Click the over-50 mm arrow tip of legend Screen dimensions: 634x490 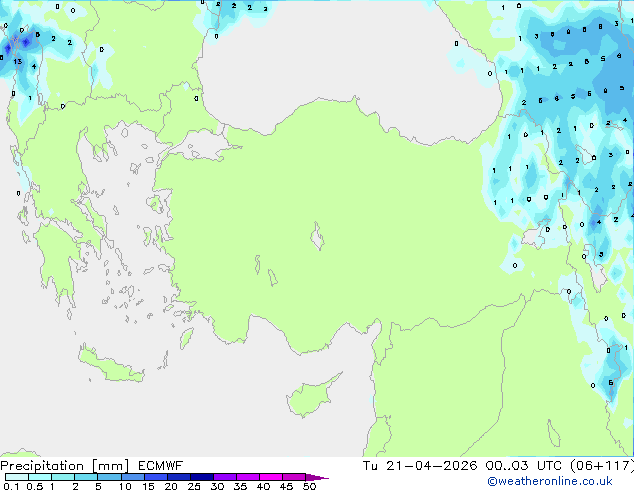click(x=317, y=477)
